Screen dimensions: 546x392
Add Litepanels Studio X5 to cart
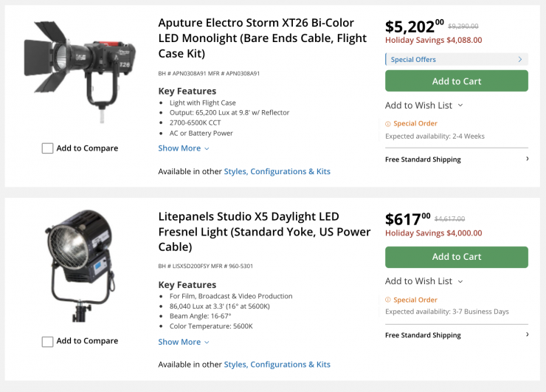456,257
